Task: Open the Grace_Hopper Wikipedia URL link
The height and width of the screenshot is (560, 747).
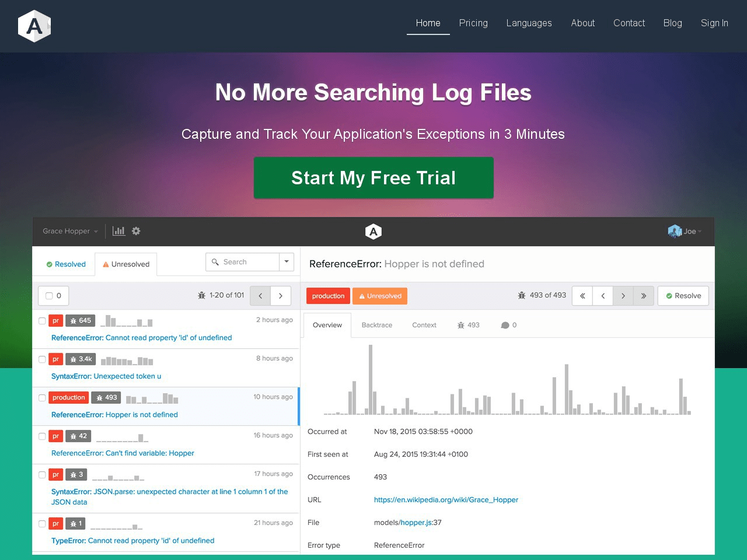Action: click(x=446, y=500)
